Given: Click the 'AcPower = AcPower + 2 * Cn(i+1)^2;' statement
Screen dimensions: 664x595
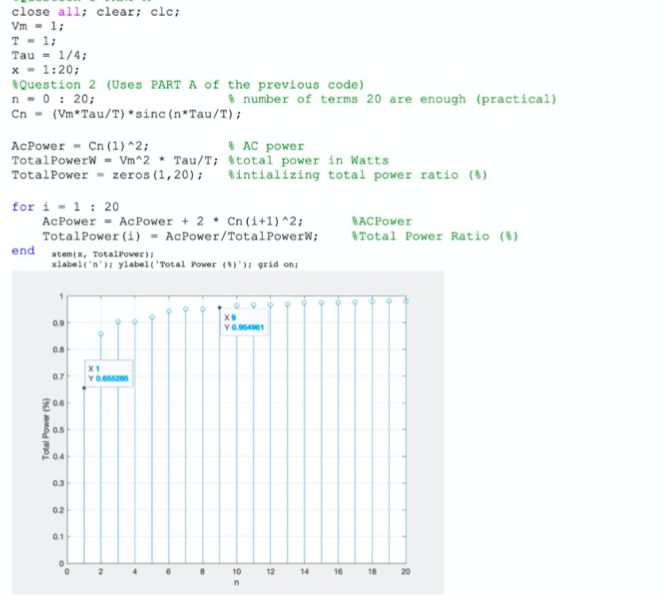Looking at the screenshot, I should point(172,221).
